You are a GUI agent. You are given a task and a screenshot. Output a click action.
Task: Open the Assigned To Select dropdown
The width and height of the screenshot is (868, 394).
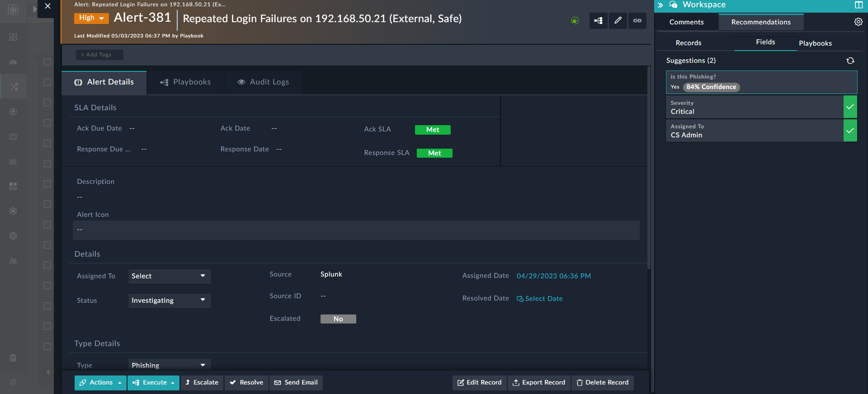[x=170, y=276]
